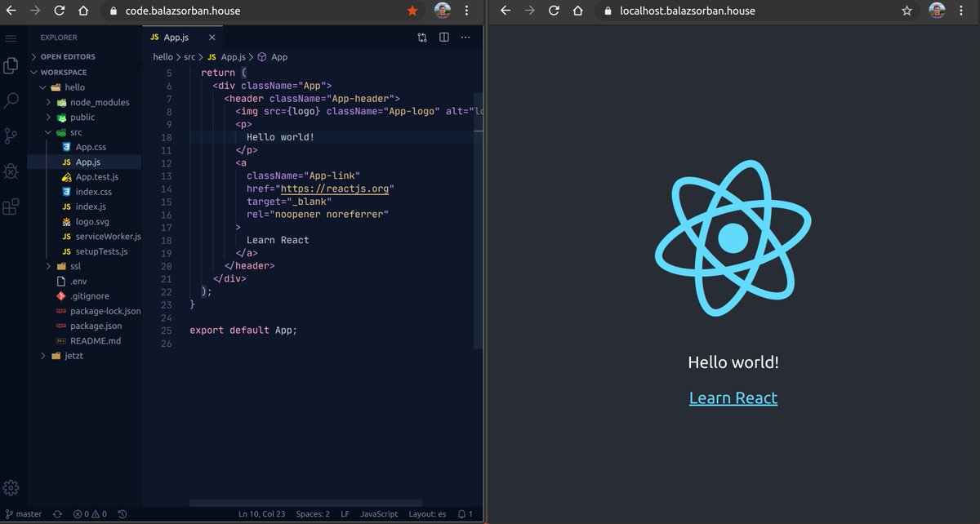Open the hamburger menu in the code editor
The height and width of the screenshot is (524, 980).
click(11, 38)
